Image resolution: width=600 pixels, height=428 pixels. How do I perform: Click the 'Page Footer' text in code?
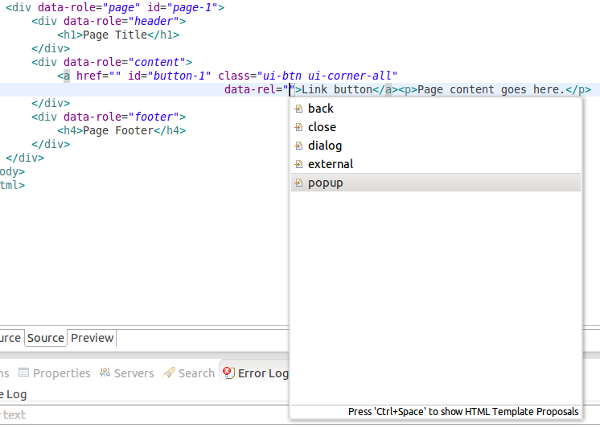(x=118, y=130)
